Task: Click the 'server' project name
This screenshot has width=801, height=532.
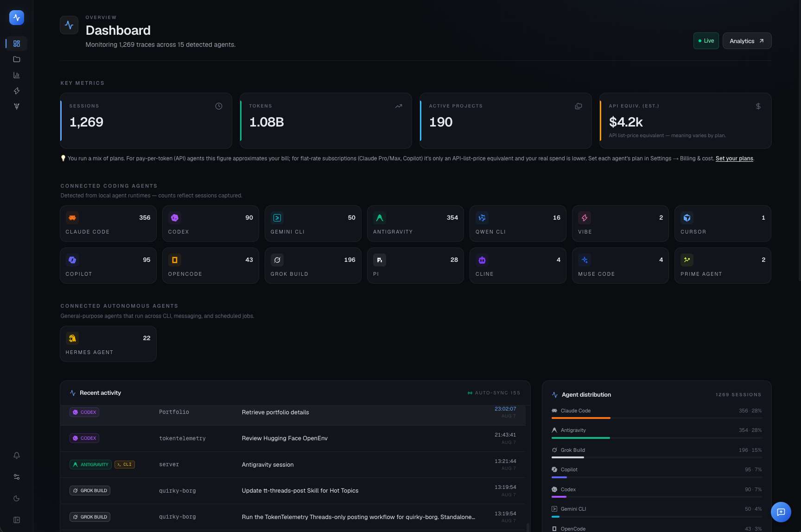Action: click(169, 464)
